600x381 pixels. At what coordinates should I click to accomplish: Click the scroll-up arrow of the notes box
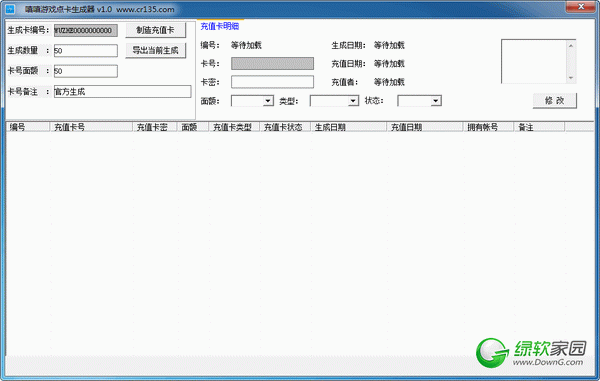571,46
